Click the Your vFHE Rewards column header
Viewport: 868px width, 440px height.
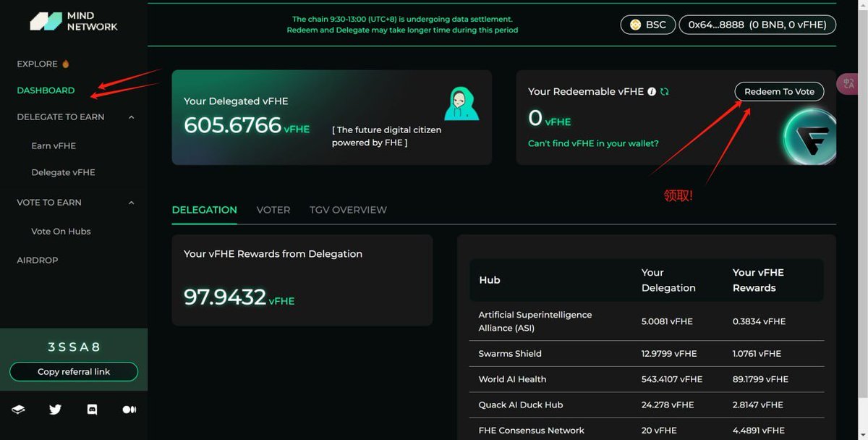[x=758, y=280]
